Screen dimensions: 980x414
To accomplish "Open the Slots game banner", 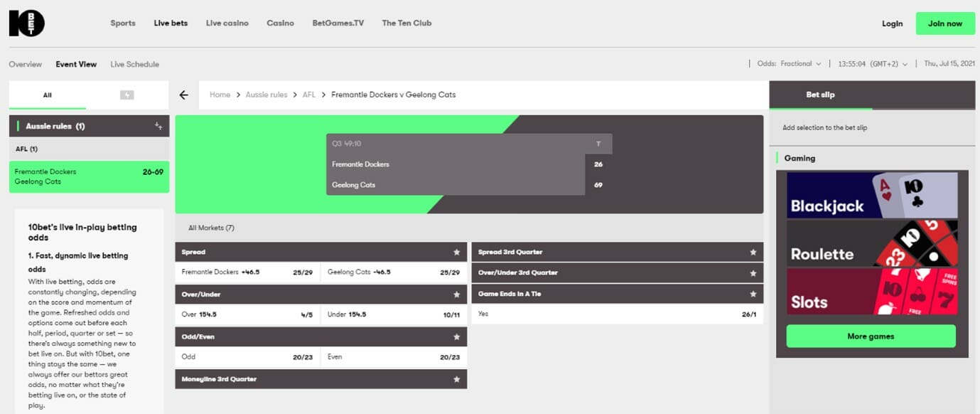I will click(x=872, y=291).
